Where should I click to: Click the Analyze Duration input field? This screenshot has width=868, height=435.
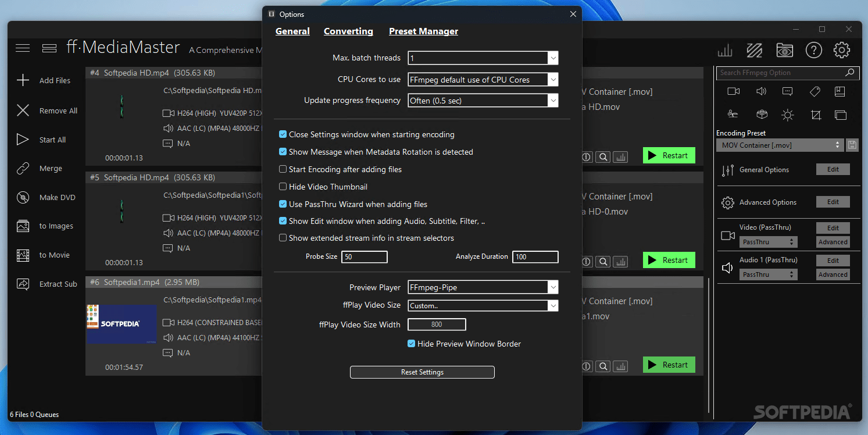coord(535,256)
